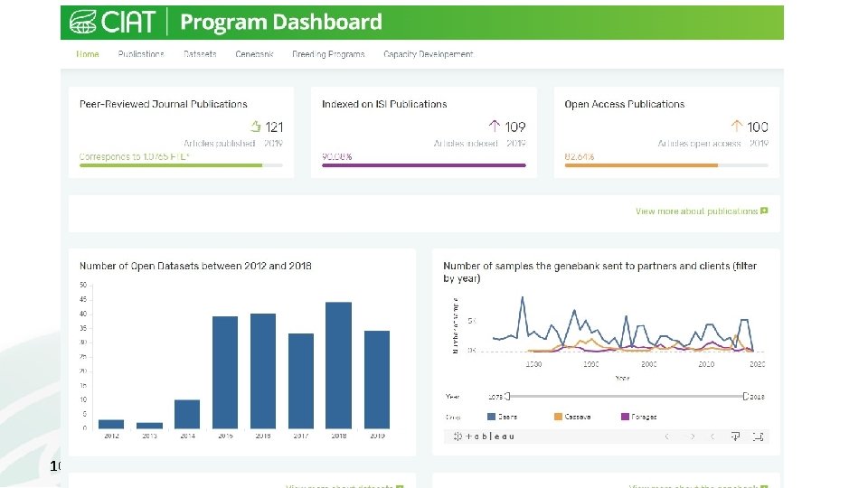Follow the View more about publications link
The width and height of the screenshot is (868, 488).
pos(696,211)
